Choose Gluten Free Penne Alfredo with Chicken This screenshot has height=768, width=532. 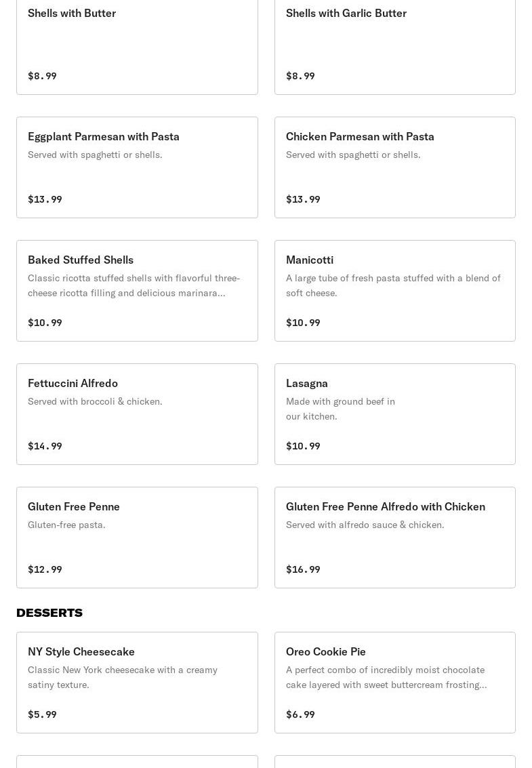394,538
